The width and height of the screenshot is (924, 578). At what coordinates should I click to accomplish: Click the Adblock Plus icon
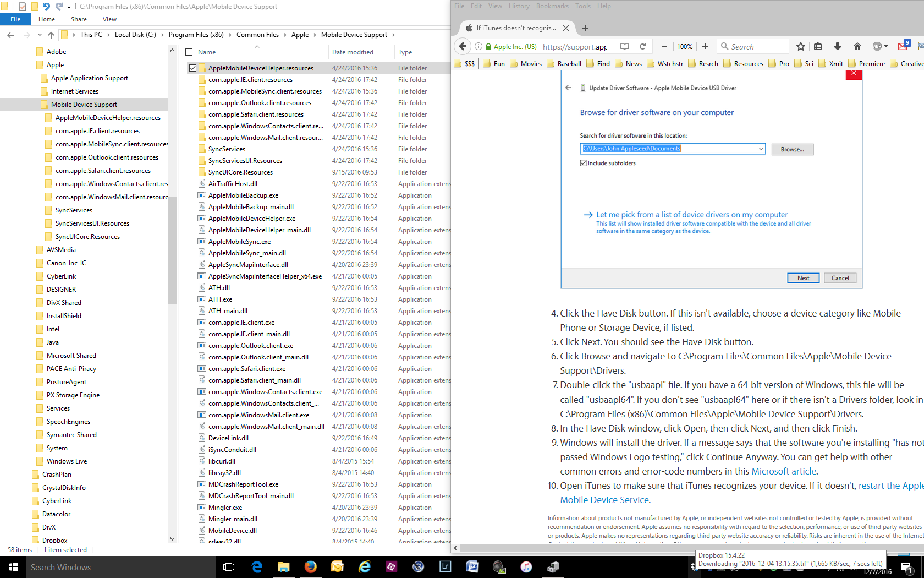point(877,46)
